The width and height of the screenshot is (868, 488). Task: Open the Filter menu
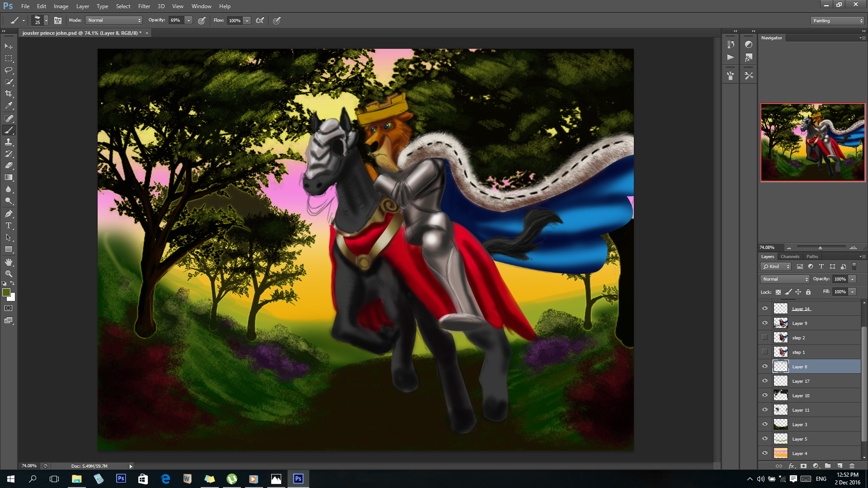[144, 6]
